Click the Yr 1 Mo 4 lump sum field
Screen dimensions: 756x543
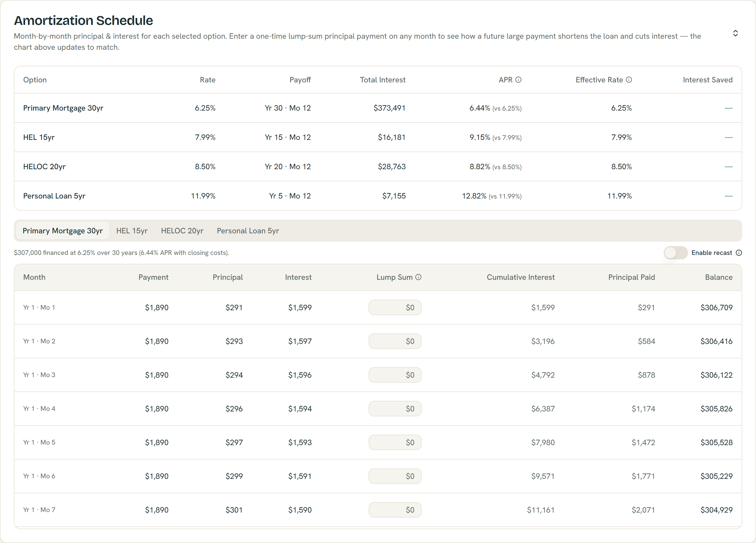pos(395,409)
